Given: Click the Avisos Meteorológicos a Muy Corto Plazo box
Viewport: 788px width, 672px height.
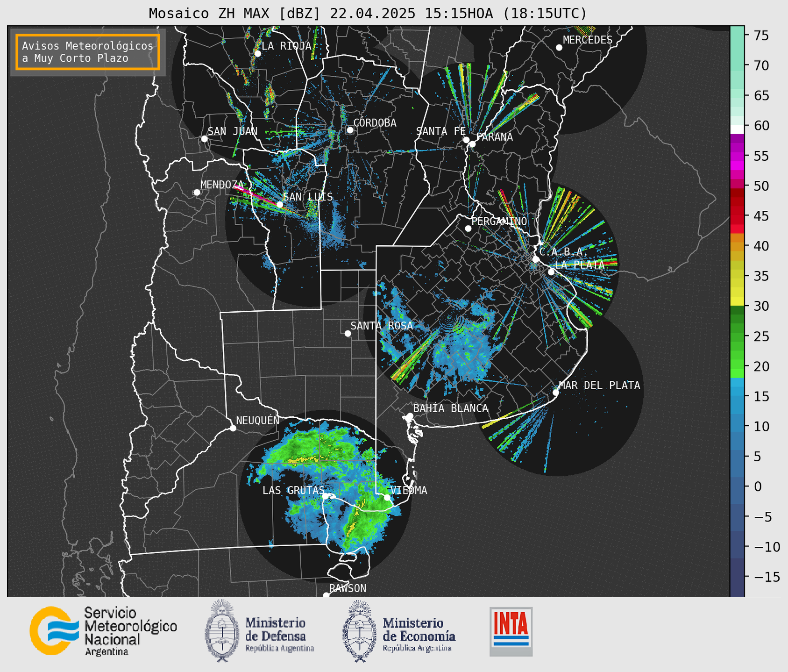Looking at the screenshot, I should point(88,51).
